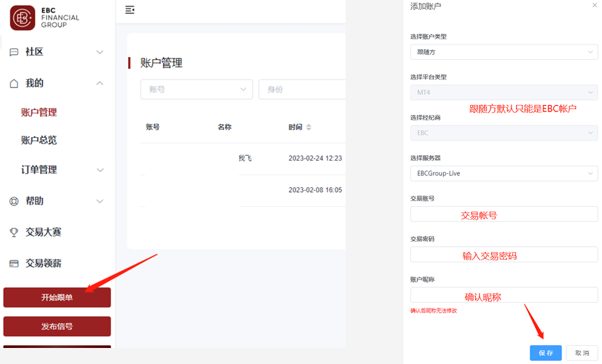The image size is (602, 364).
Task: Focus the 交易账号 input field
Action: pos(504,214)
